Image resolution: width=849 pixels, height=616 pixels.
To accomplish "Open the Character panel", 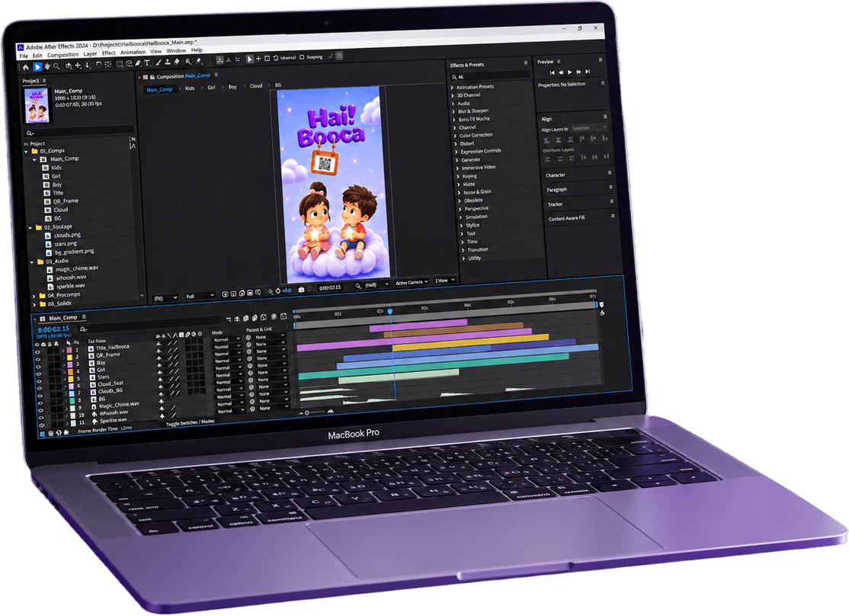I will (556, 175).
